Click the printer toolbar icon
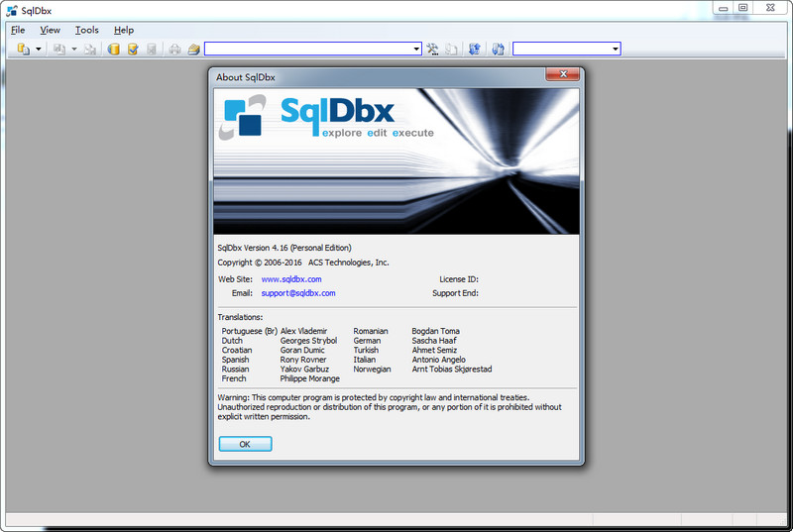 click(x=175, y=49)
